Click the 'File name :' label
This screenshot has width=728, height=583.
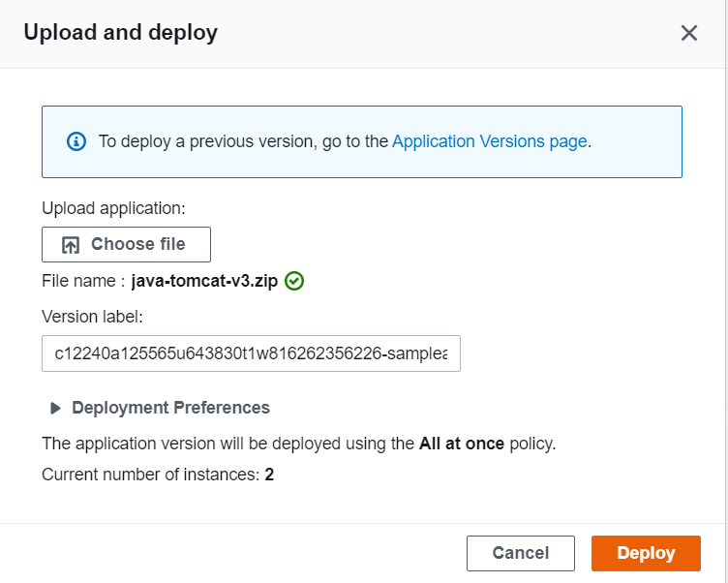pos(83,282)
